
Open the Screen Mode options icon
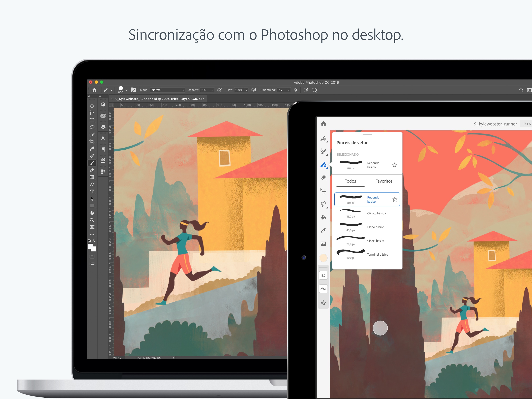(92, 264)
